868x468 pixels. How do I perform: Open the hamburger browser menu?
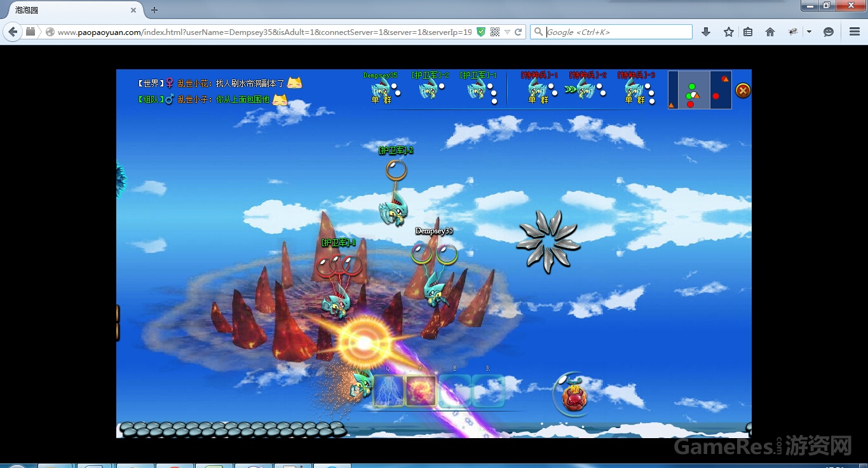pos(855,32)
